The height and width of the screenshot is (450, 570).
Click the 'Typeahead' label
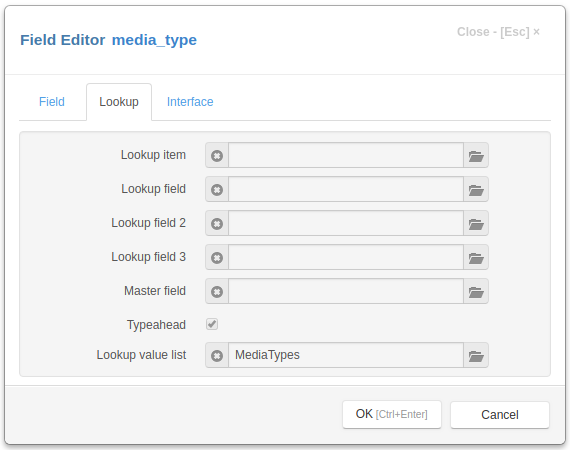point(156,325)
